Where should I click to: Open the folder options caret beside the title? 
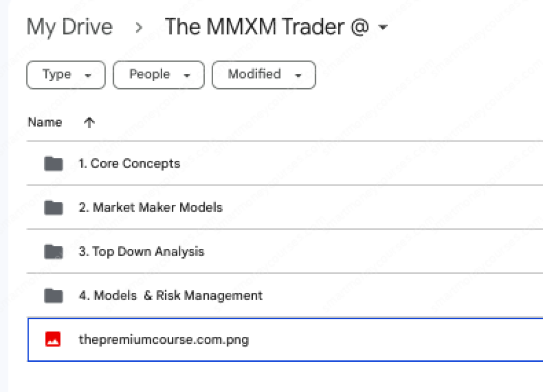[383, 27]
